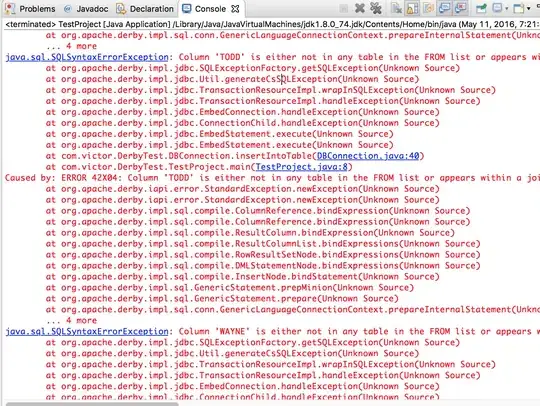Image resolution: width=540 pixels, height=406 pixels.
Task: Click the second '... 4 more' line
Action: 71,321
